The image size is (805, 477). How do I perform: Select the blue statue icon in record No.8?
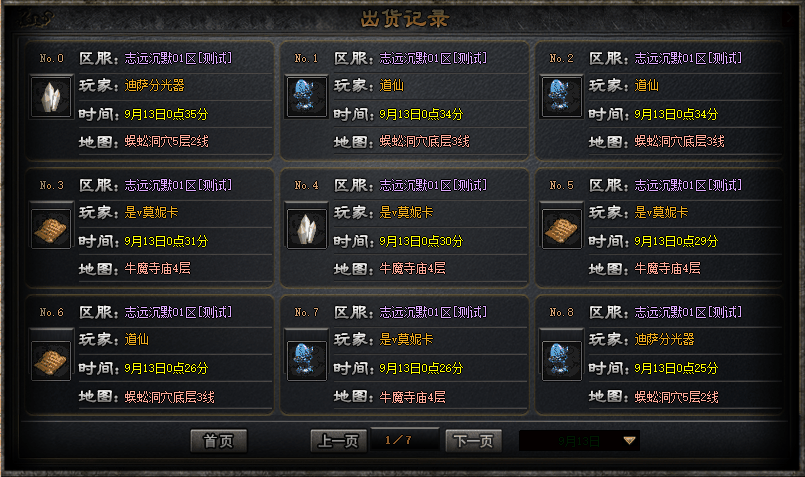click(561, 361)
